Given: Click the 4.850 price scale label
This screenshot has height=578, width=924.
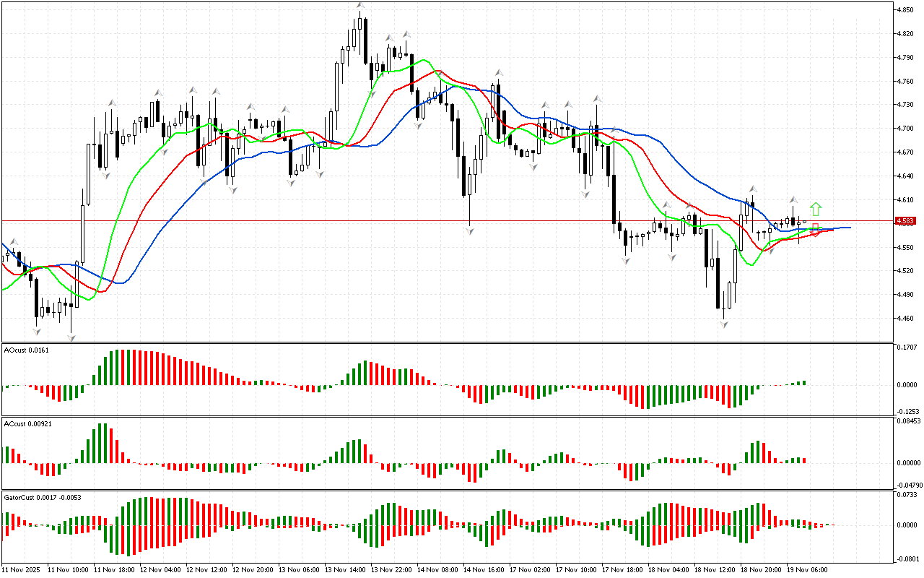Looking at the screenshot, I should [x=907, y=10].
